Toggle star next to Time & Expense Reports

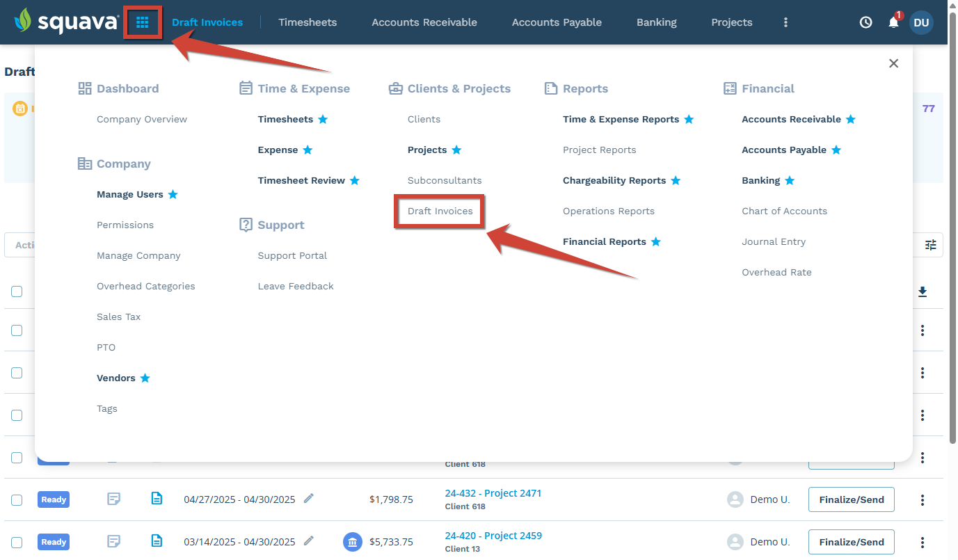click(x=689, y=119)
